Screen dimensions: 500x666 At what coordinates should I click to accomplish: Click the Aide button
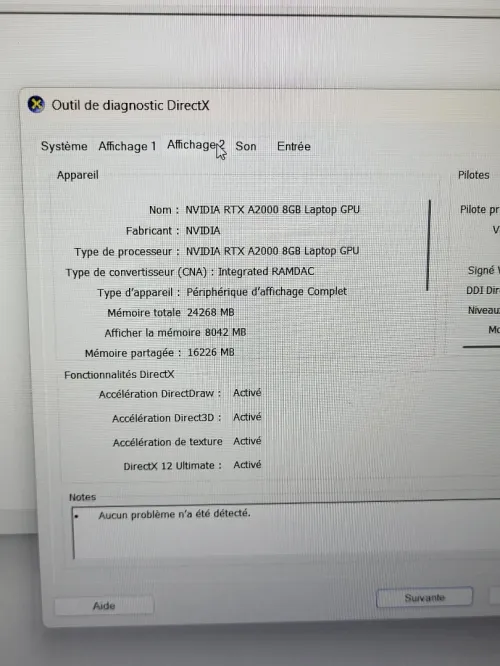pyautogui.click(x=104, y=606)
